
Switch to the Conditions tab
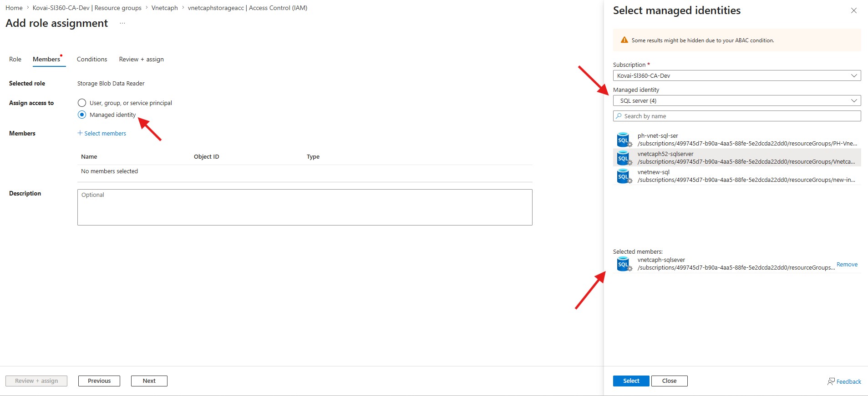coord(92,59)
